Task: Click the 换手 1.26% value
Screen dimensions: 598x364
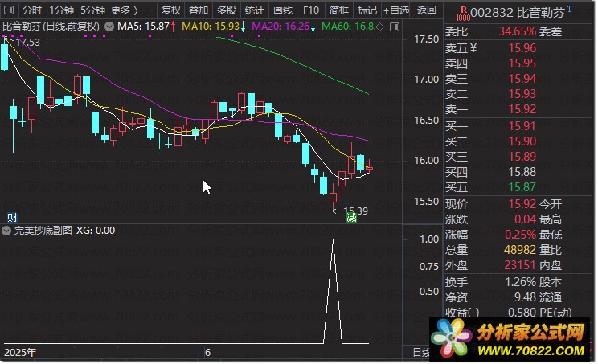Action: click(x=521, y=282)
